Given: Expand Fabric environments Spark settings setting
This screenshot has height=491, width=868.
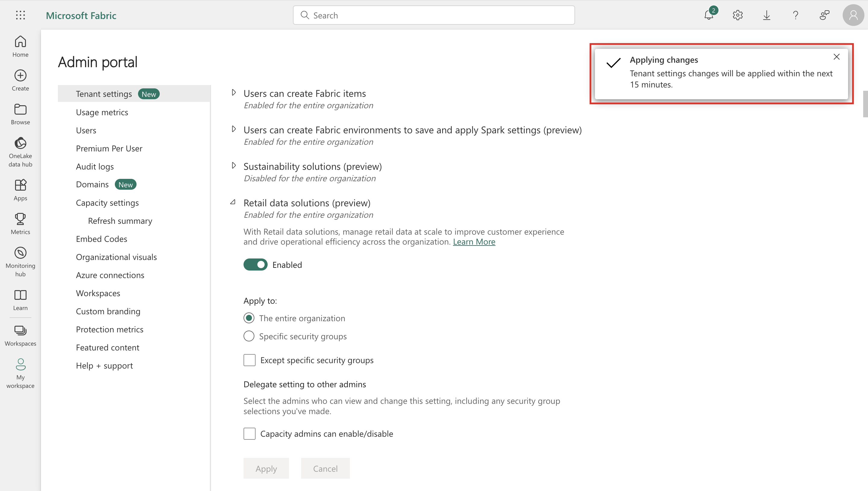Looking at the screenshot, I should (x=234, y=129).
